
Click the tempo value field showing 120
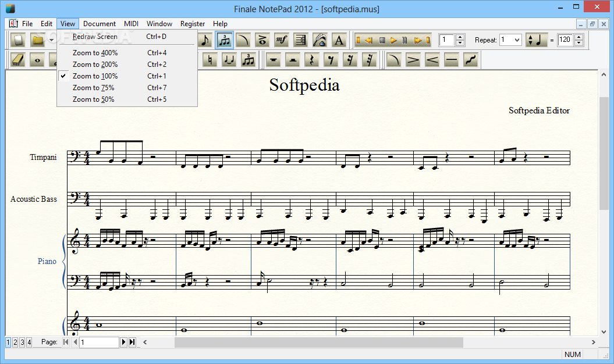pos(566,40)
